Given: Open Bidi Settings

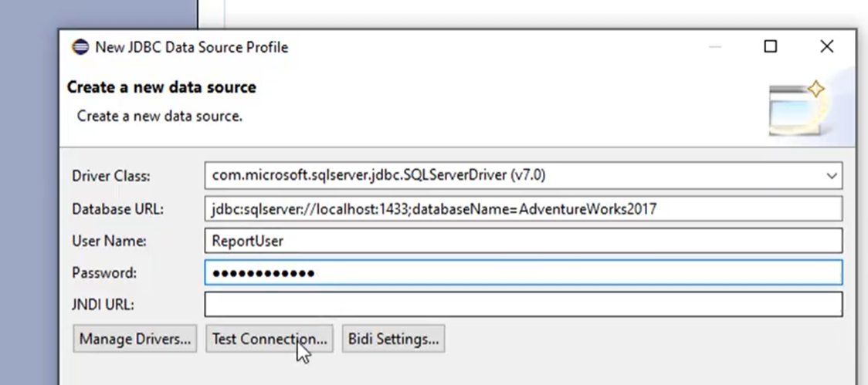Looking at the screenshot, I should pyautogui.click(x=394, y=339).
